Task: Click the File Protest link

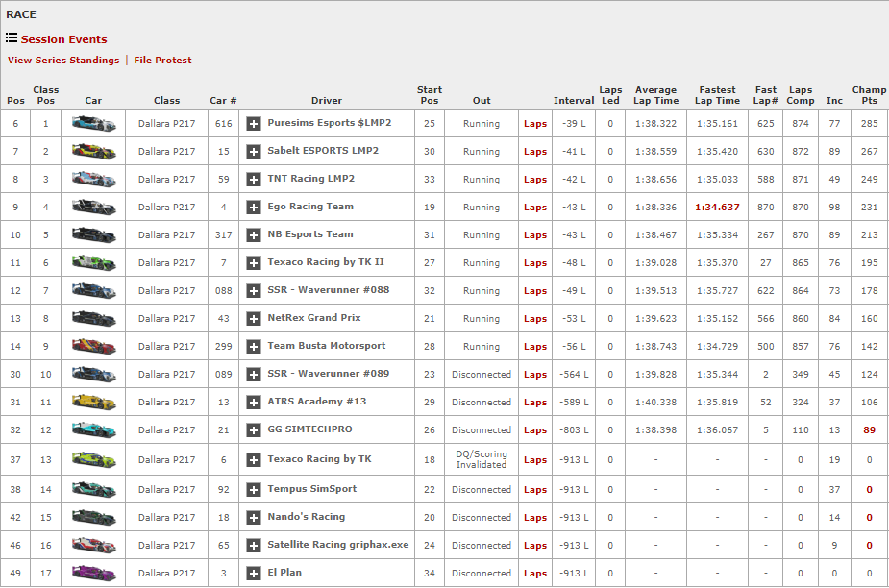Action: 162,61
